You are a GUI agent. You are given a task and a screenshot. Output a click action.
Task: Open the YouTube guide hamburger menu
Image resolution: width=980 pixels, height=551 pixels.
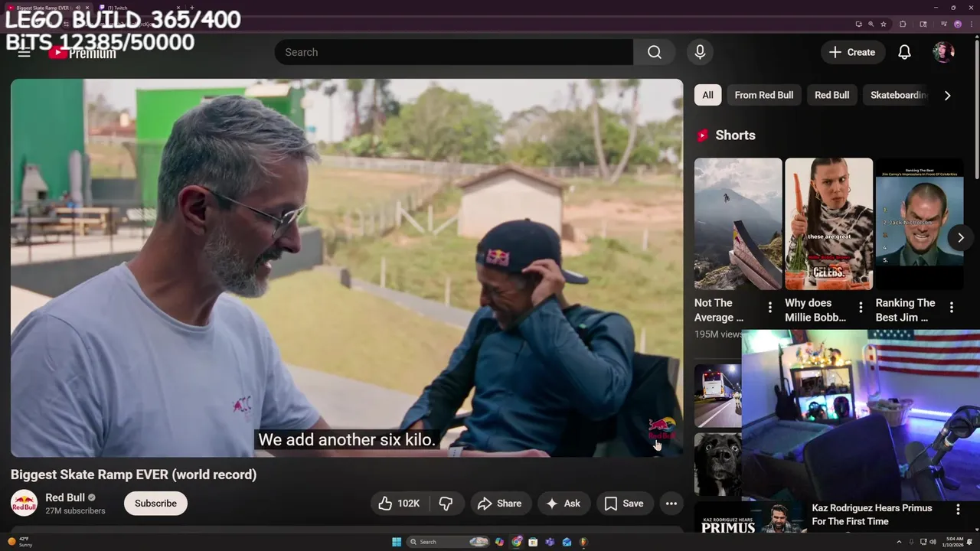tap(24, 52)
